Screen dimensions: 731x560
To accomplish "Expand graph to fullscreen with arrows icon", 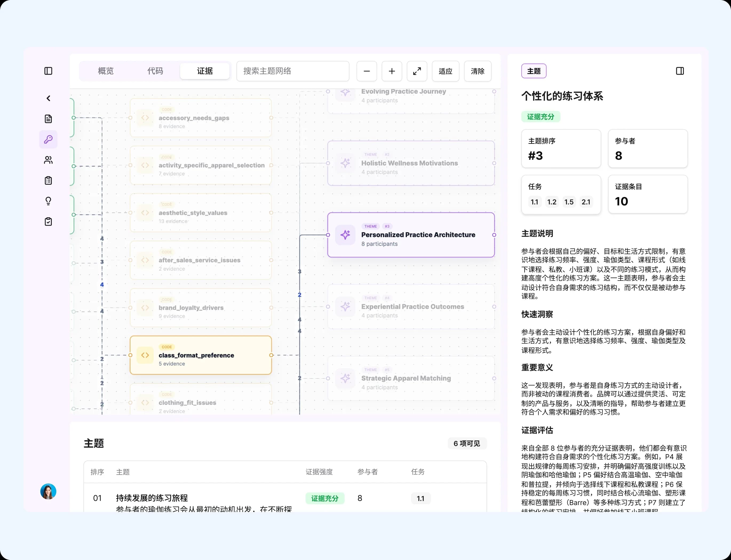I will click(417, 71).
